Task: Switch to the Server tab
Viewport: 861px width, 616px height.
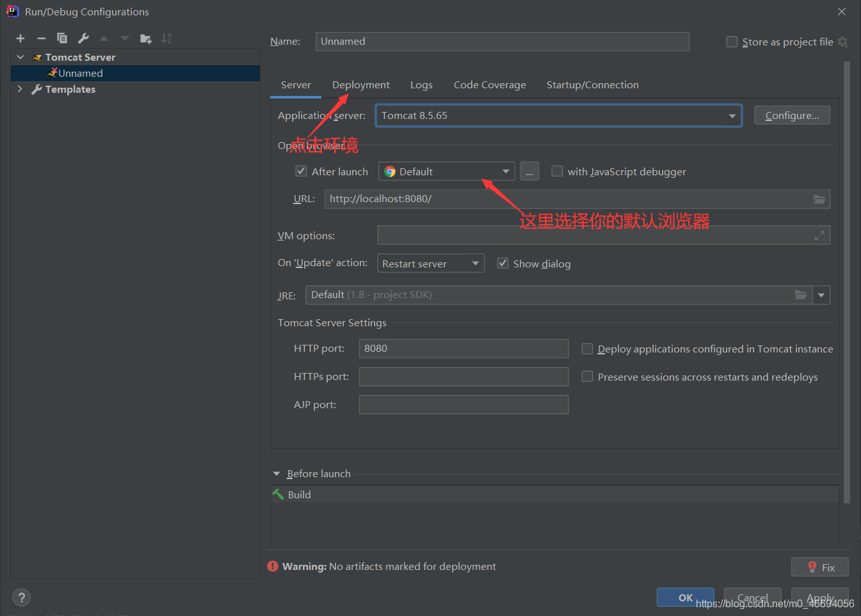Action: click(296, 85)
